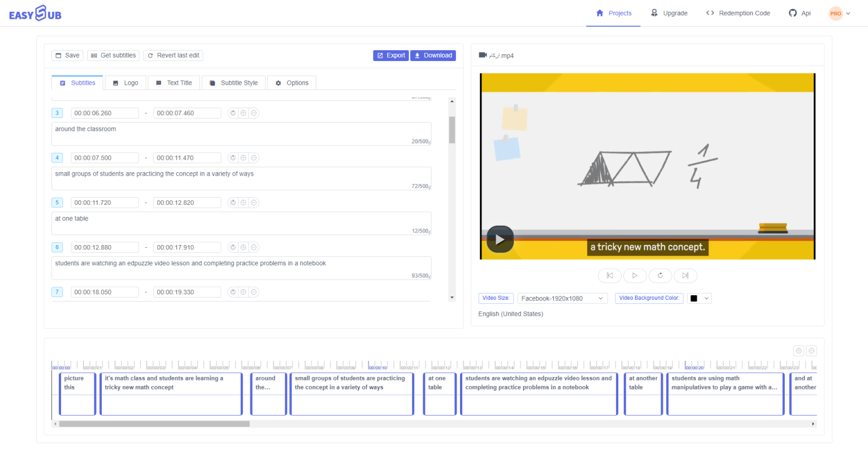Open the timestamp adjuster for subtitle 4
The height and width of the screenshot is (472, 868).
click(233, 158)
